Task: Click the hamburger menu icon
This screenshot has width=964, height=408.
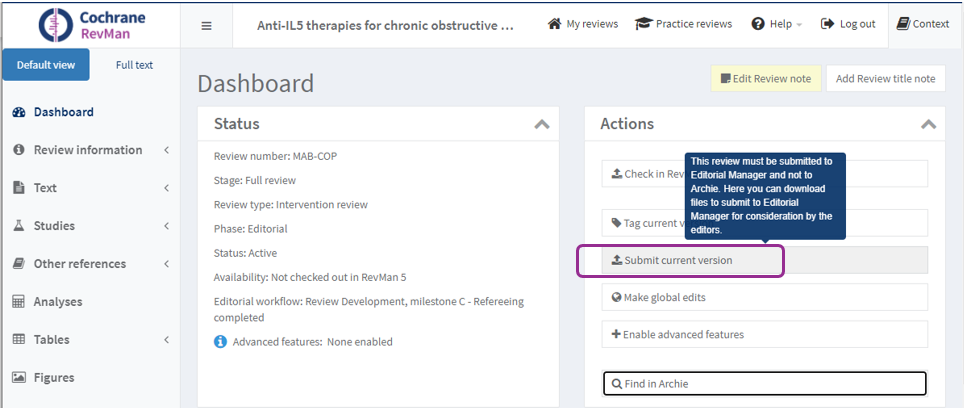Action: [x=206, y=25]
